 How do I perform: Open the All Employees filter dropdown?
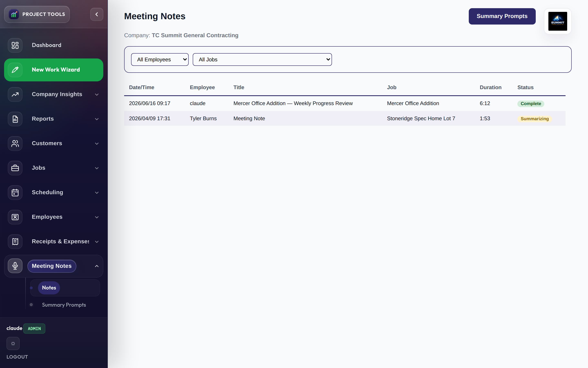point(160,59)
